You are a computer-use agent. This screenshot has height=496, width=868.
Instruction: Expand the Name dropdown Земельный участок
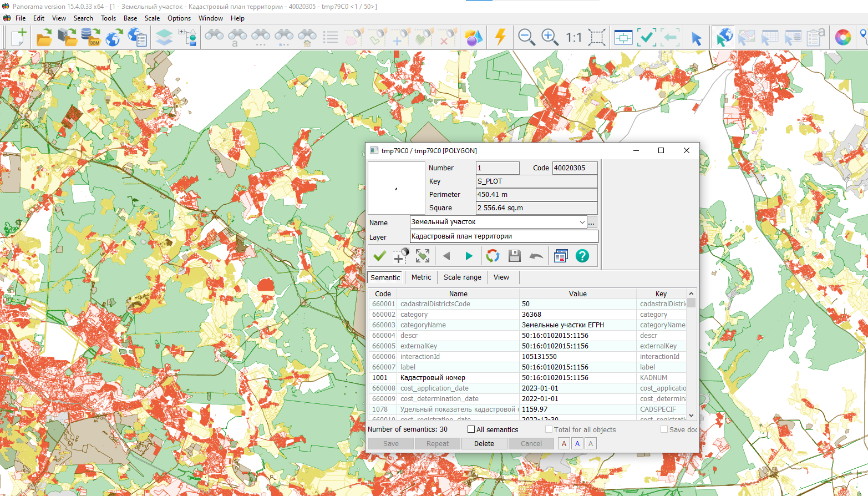tap(582, 222)
